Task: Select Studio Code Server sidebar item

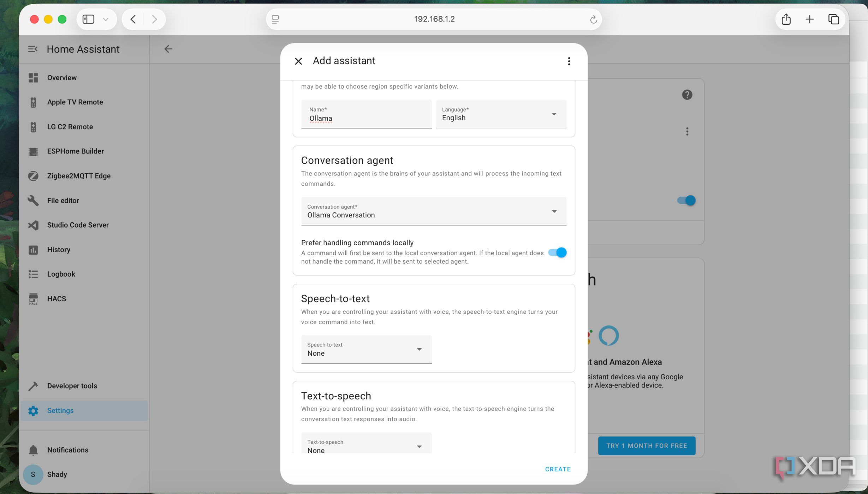Action: coord(84,225)
